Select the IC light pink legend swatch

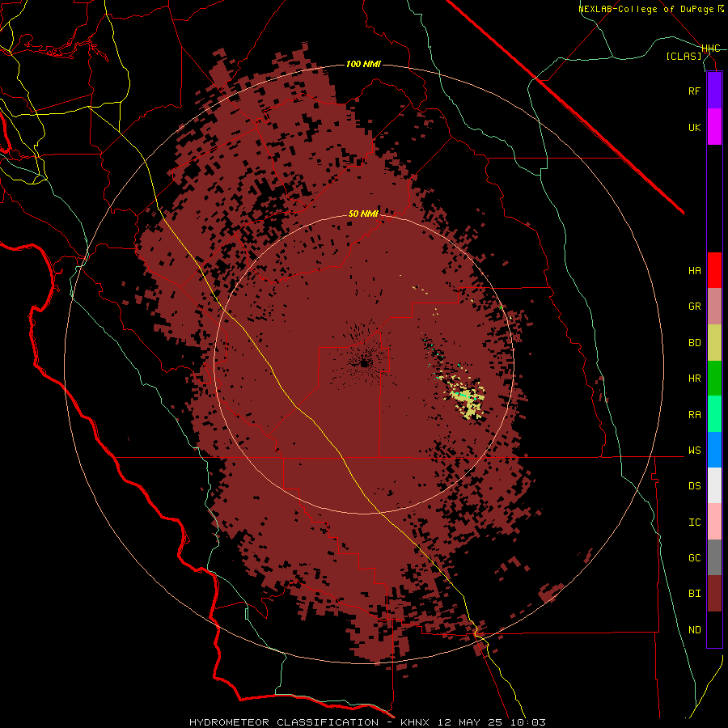point(714,522)
